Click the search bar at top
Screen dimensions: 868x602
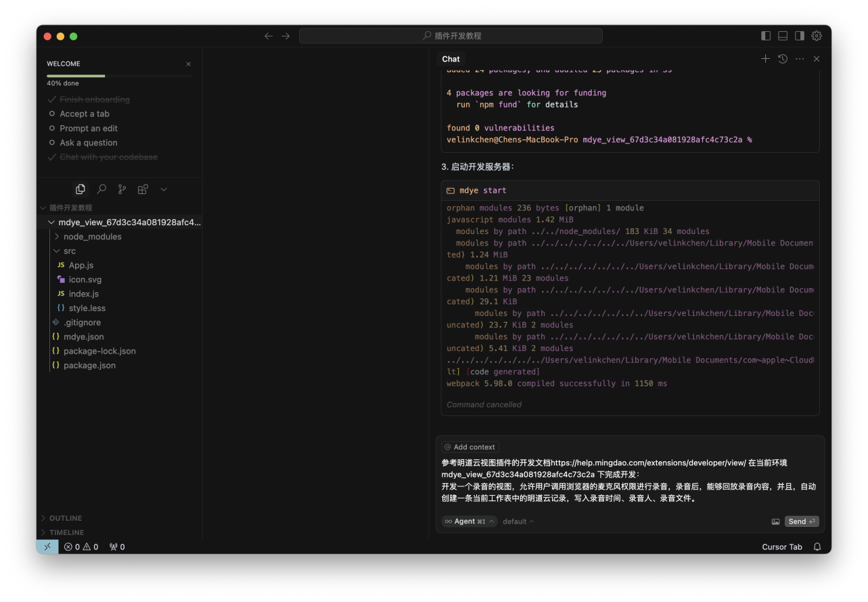(x=451, y=36)
